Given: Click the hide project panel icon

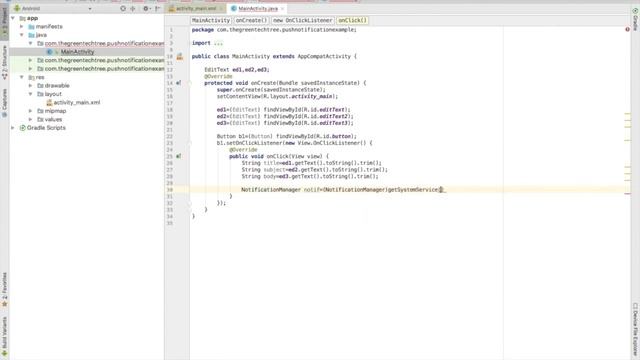Looking at the screenshot, I should [158, 8].
